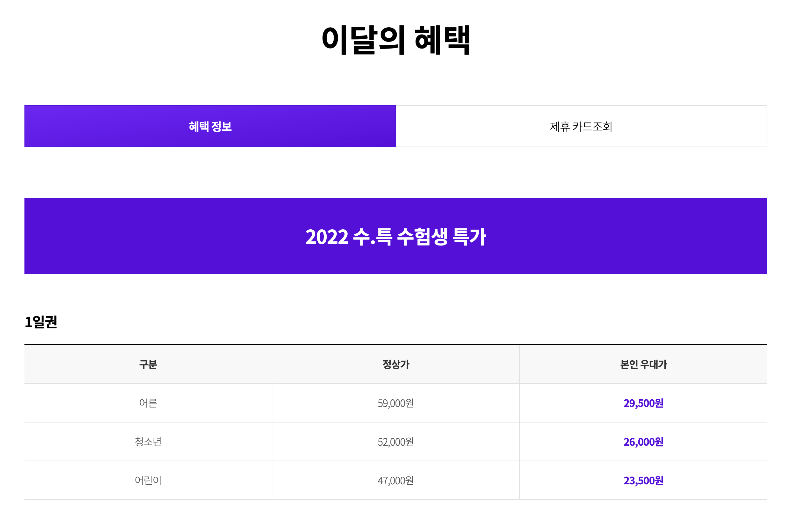Image resolution: width=812 pixels, height=524 pixels.
Task: Click the 59,000원 regular price for adults
Action: coord(395,403)
